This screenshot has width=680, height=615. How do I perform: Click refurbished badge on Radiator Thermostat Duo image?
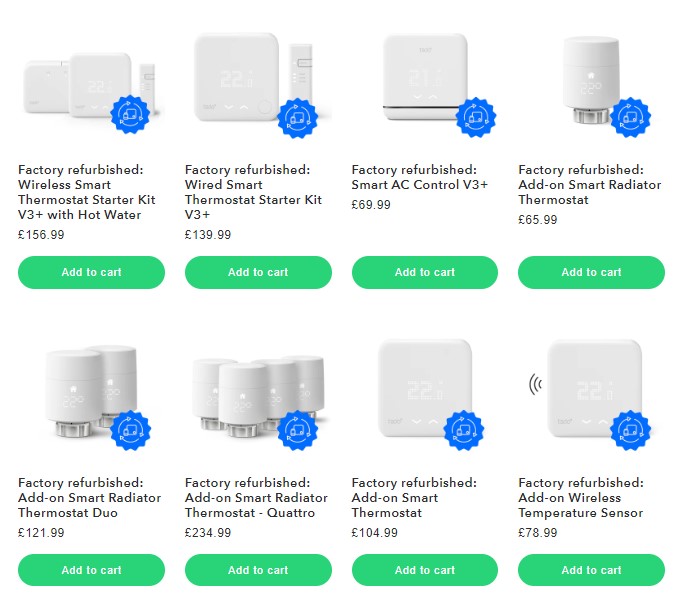(131, 430)
